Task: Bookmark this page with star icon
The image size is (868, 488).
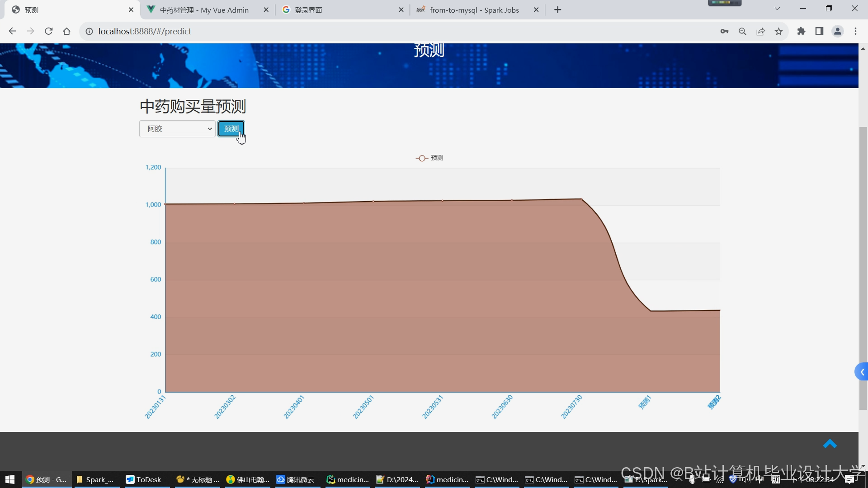Action: coord(778,31)
